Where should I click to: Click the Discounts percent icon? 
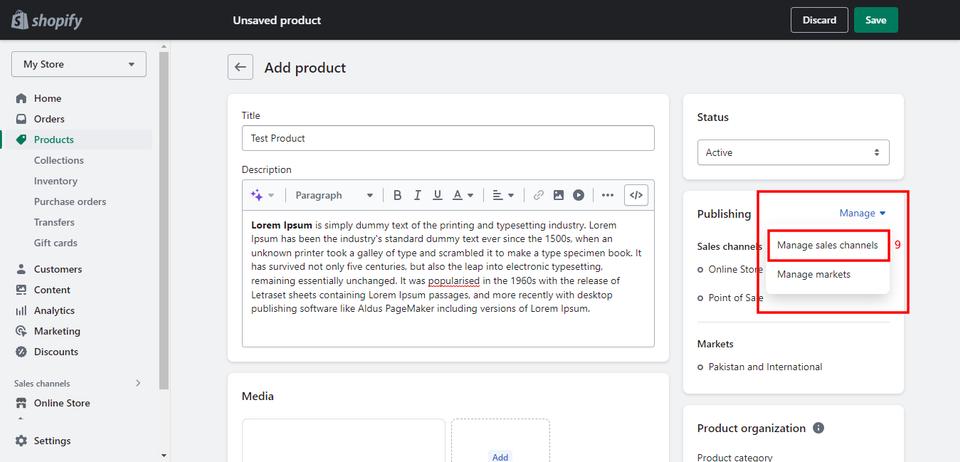[x=21, y=352]
